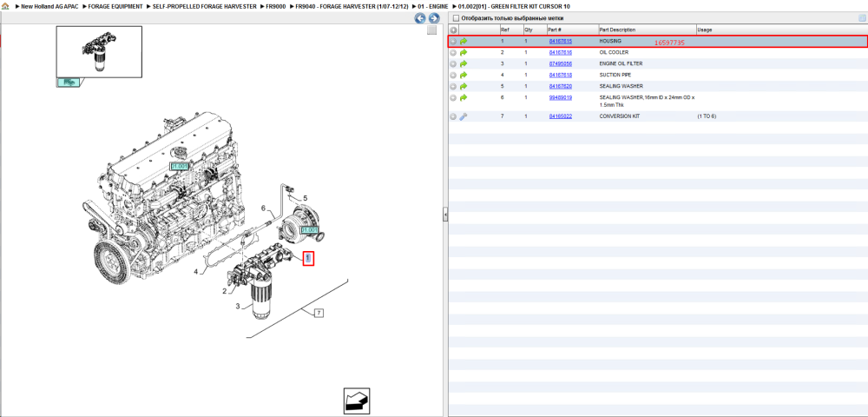Click the green arrow icon for HOUSING
The width and height of the screenshot is (868, 417).
(x=464, y=41)
